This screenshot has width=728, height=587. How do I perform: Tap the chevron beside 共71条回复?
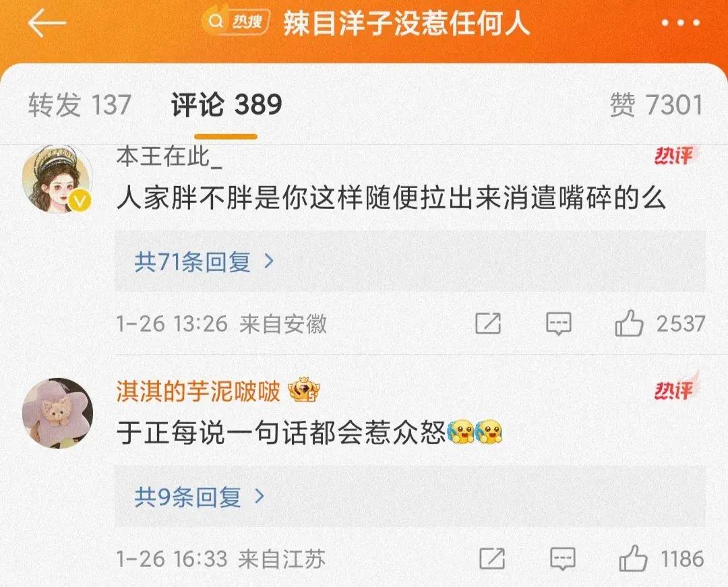pos(269,261)
